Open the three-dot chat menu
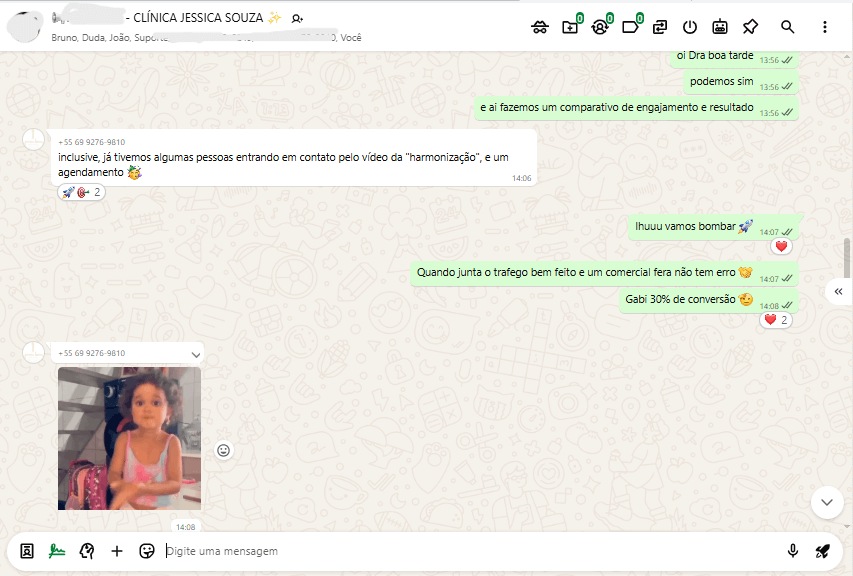 (825, 27)
